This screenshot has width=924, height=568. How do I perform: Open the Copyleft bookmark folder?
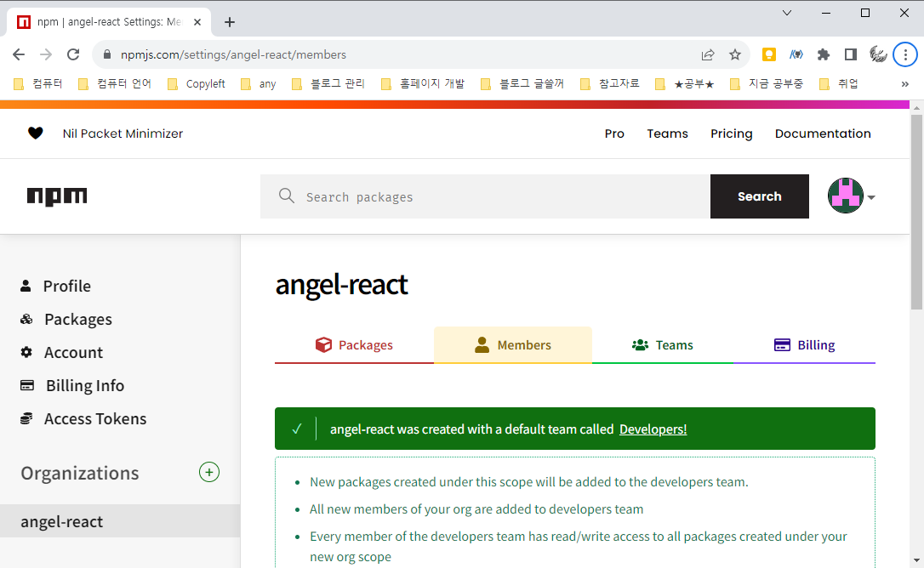197,84
